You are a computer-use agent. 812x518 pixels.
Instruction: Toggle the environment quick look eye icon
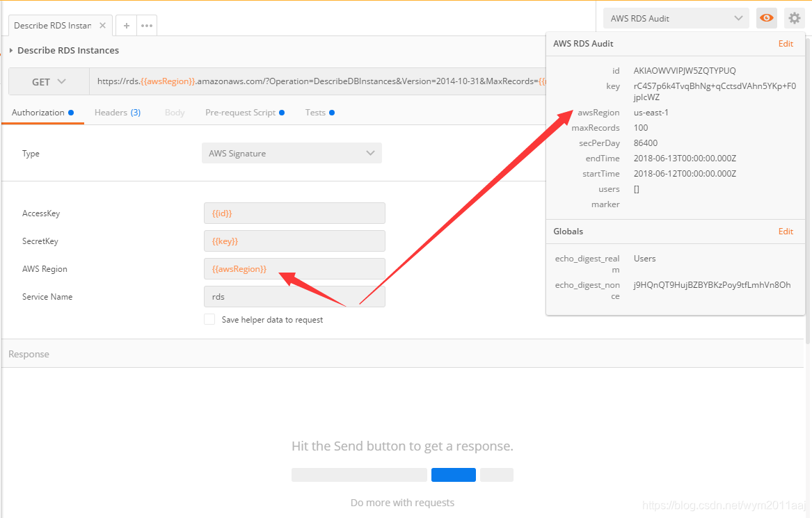coord(767,18)
